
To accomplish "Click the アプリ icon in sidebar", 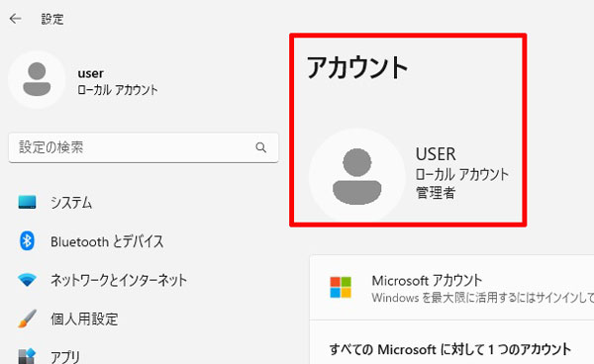I will pos(28,356).
